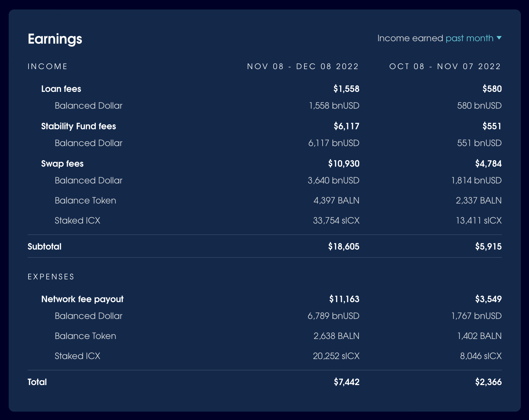
Task: Click the 20,252 sICX expense value
Action: point(336,356)
